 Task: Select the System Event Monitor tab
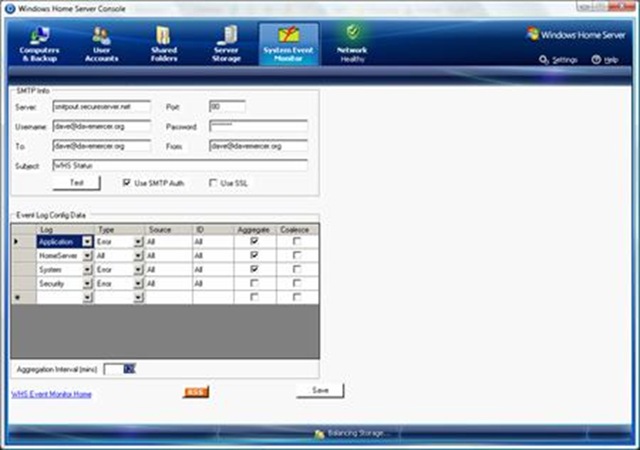(x=289, y=44)
